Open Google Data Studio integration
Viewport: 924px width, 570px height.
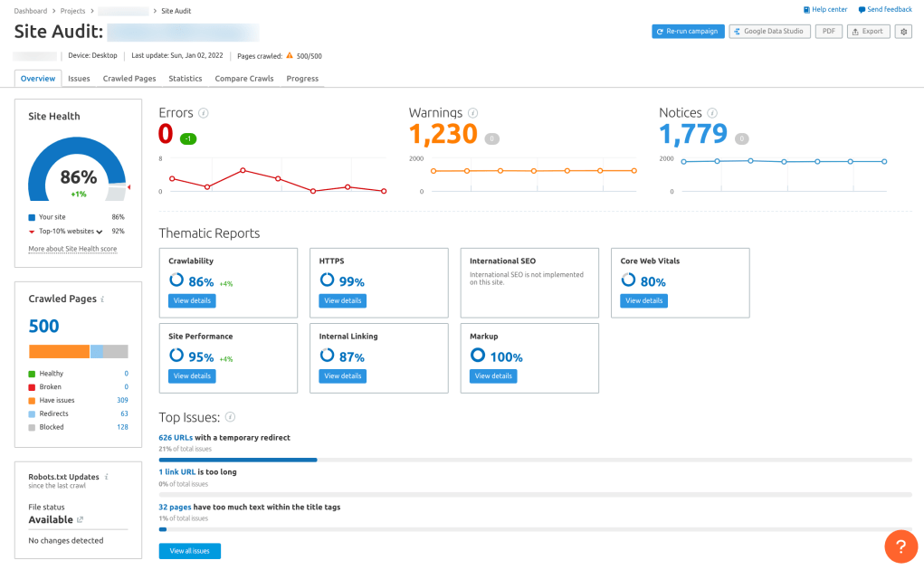point(771,30)
